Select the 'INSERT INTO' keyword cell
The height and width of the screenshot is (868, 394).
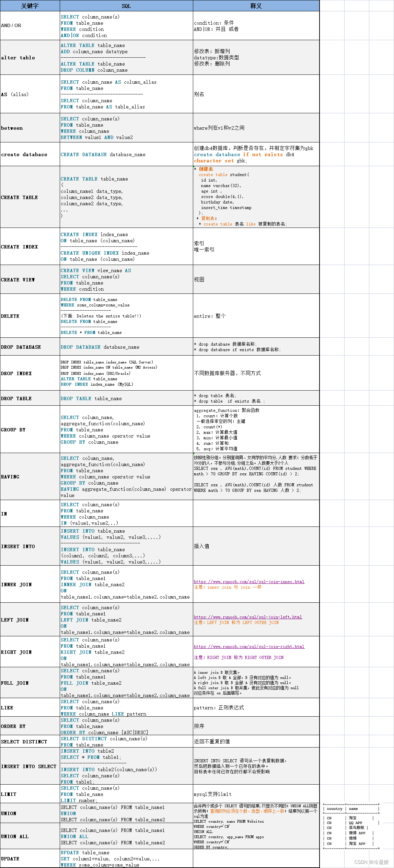click(30, 546)
